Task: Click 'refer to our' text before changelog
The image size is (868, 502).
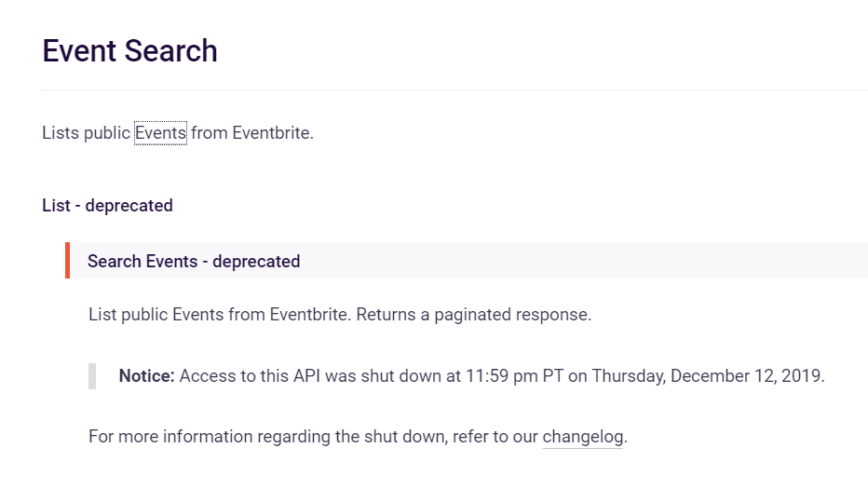Action: tap(495, 437)
